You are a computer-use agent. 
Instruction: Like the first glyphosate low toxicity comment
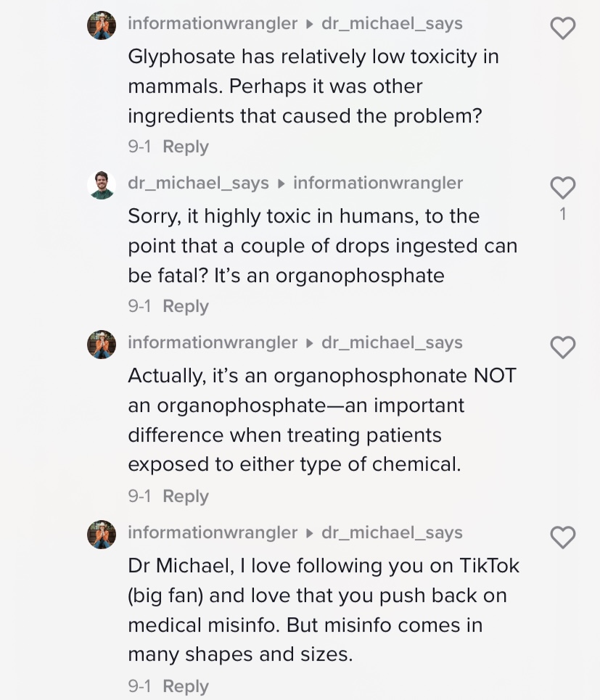pyautogui.click(x=562, y=28)
